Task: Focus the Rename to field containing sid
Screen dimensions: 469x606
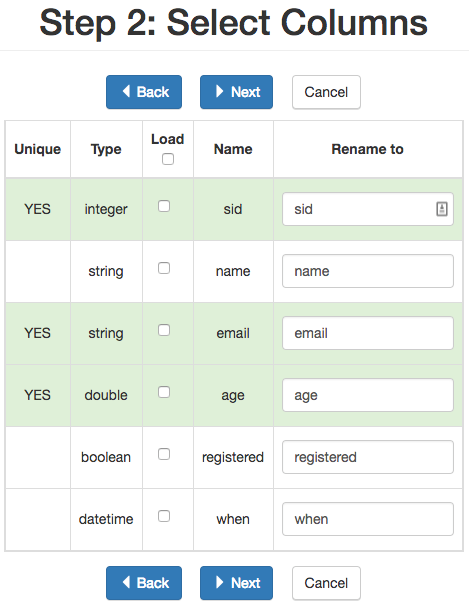Action: [x=368, y=209]
